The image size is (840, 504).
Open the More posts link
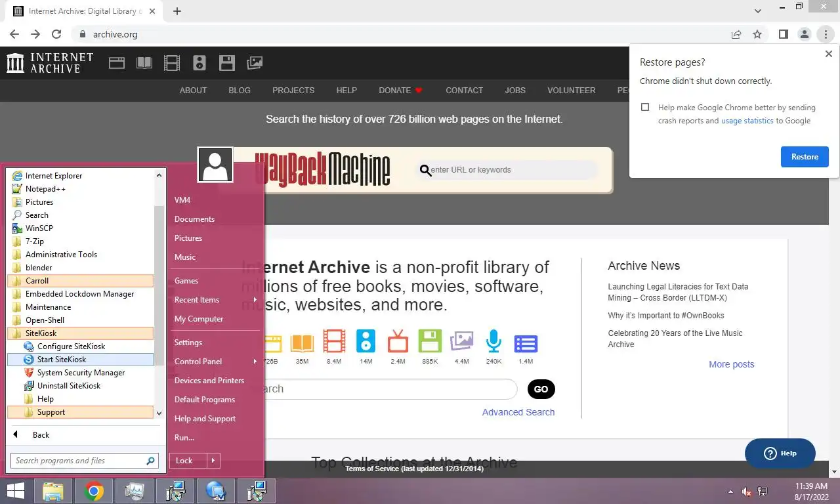732,364
